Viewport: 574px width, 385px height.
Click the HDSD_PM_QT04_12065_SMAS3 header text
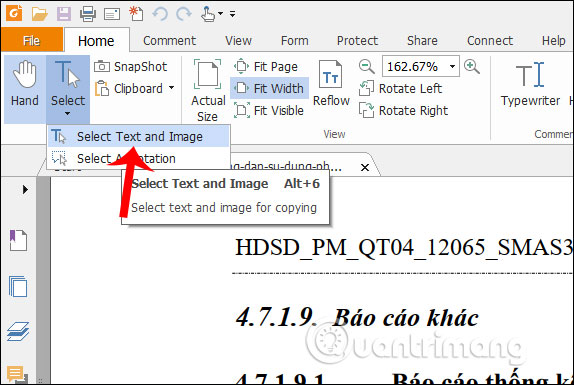tap(404, 247)
